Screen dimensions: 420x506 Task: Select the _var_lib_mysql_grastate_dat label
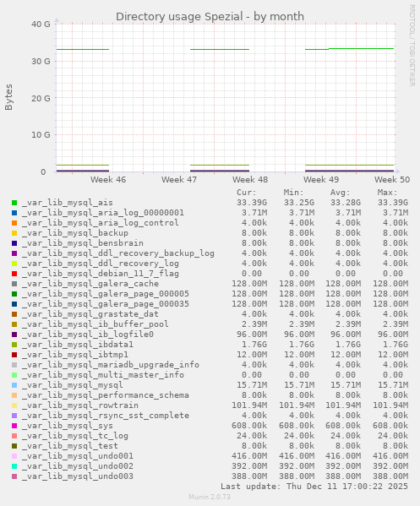pyautogui.click(x=90, y=314)
